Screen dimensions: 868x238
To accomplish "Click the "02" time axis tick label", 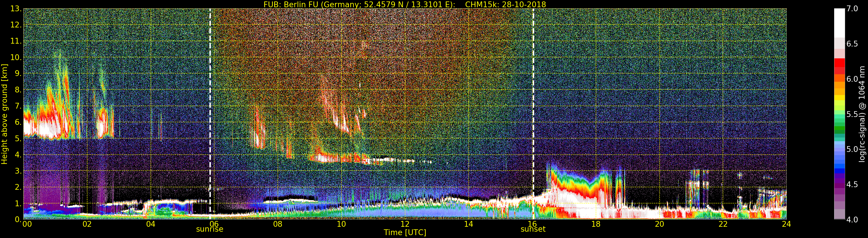I will coord(87,224).
